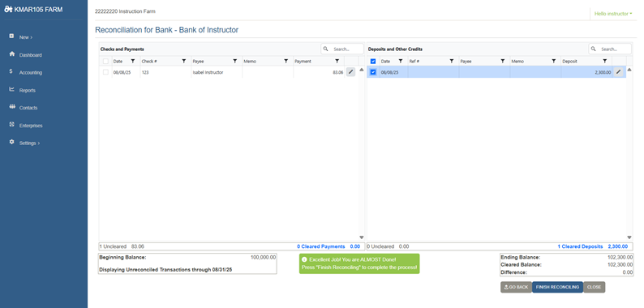Click the Contacts people icon

pos(11,107)
